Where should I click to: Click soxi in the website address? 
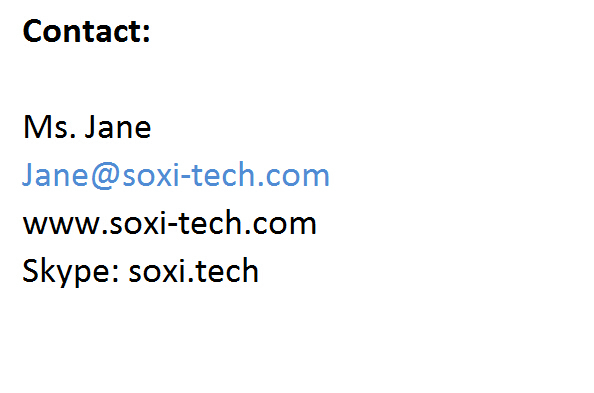(136, 224)
